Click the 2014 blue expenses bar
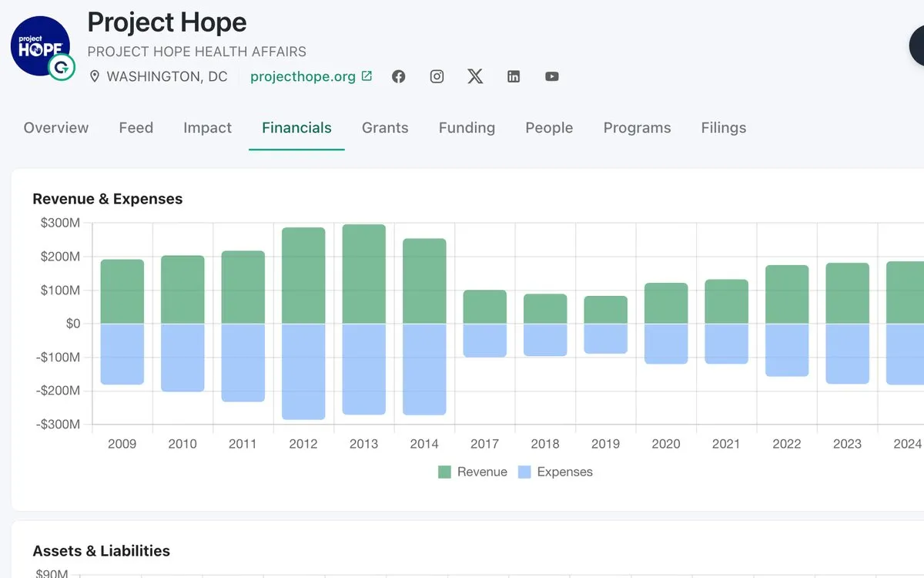Viewport: 924px width, 578px height. click(x=424, y=369)
